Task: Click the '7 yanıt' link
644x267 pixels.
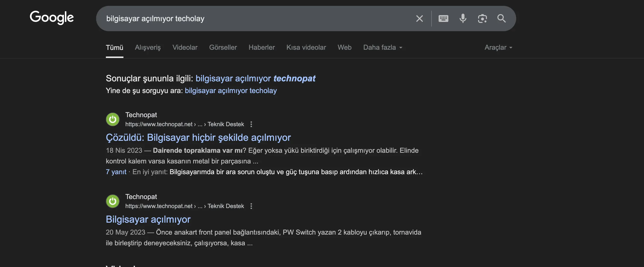Action: coord(116,172)
